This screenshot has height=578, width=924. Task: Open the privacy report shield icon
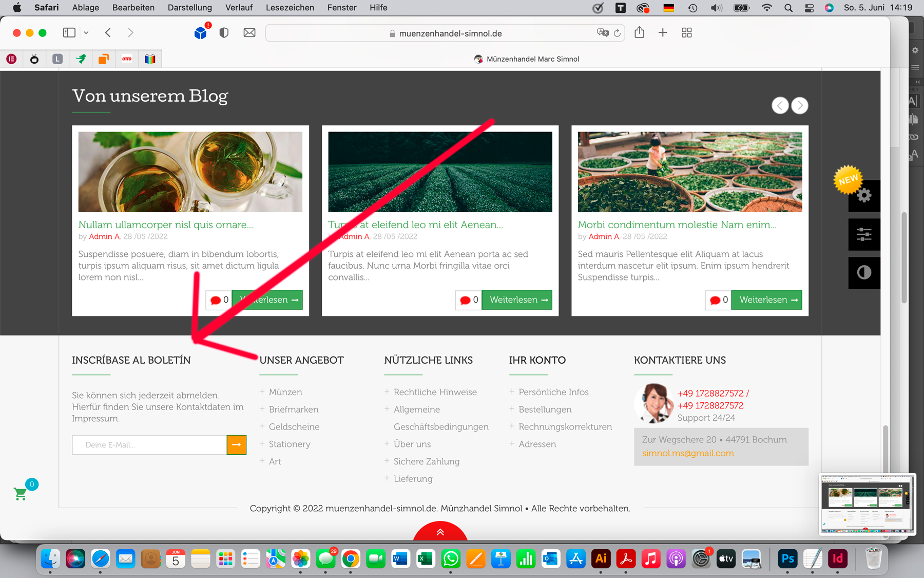pyautogui.click(x=224, y=33)
